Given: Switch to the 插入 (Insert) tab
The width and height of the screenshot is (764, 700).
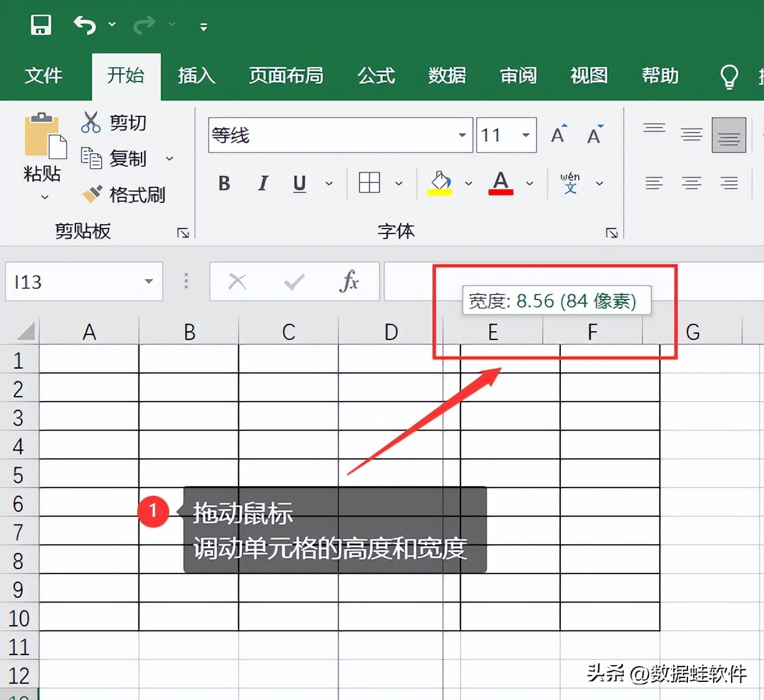Looking at the screenshot, I should 196,76.
